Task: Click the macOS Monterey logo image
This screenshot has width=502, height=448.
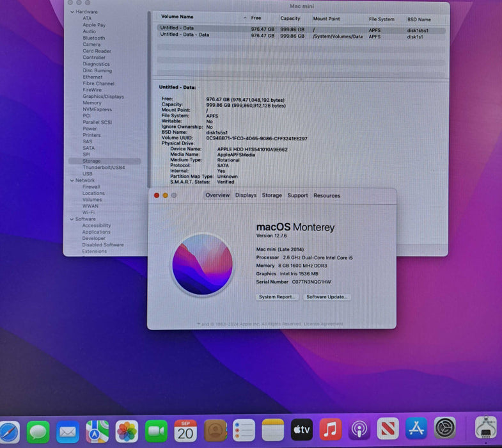Action: point(202,264)
